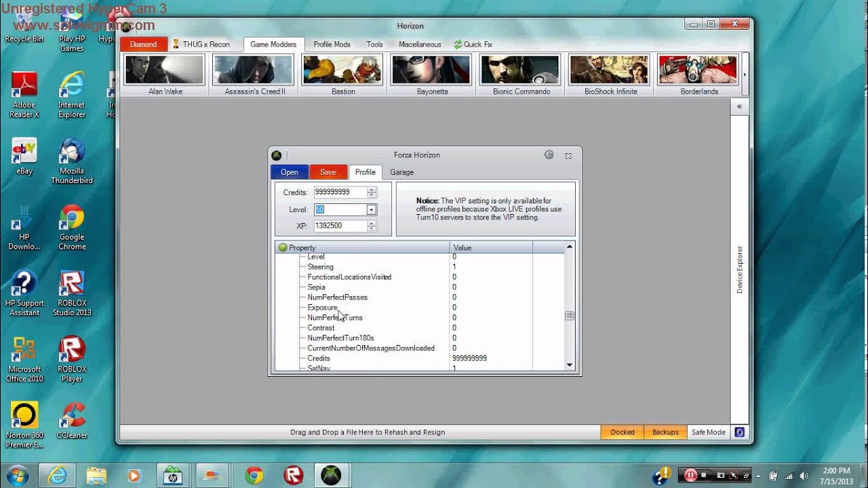This screenshot has width=868, height=488.
Task: Collapse the Device Explorer panel with double-arrow icon
Action: (739, 106)
